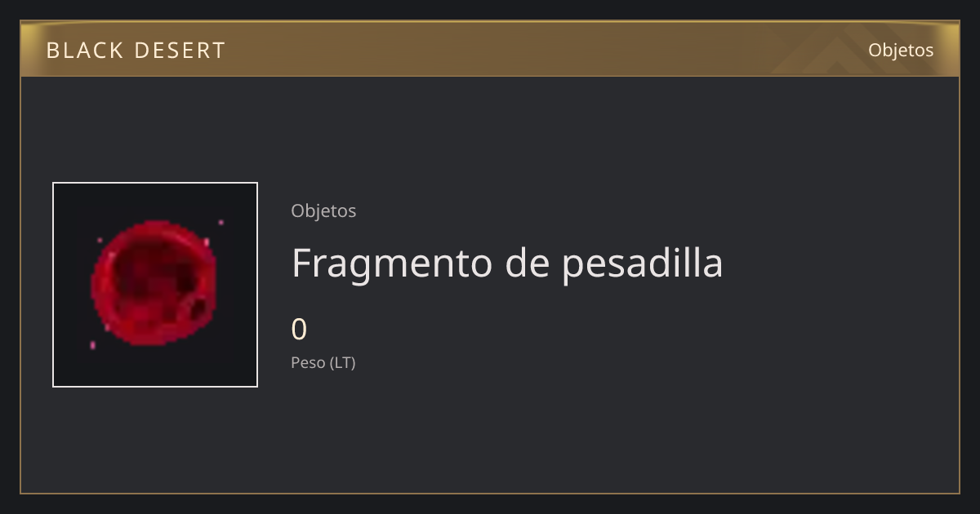The height and width of the screenshot is (514, 980).
Task: Click the word "de" in the item name
Action: click(528, 263)
